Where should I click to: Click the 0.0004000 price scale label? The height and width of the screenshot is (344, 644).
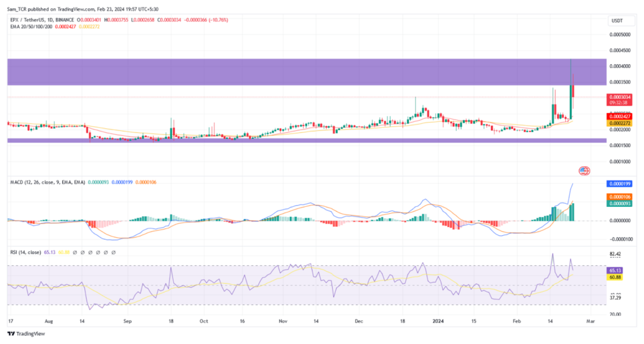point(619,66)
